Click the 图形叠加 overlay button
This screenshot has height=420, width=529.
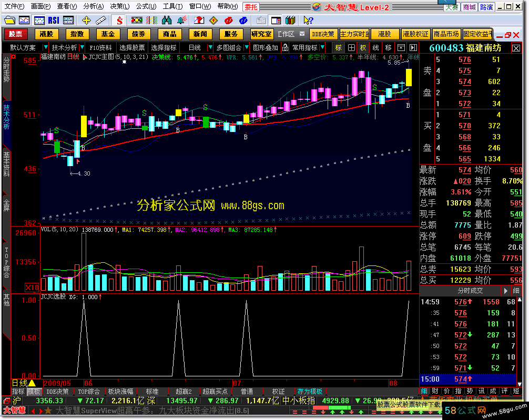click(266, 47)
